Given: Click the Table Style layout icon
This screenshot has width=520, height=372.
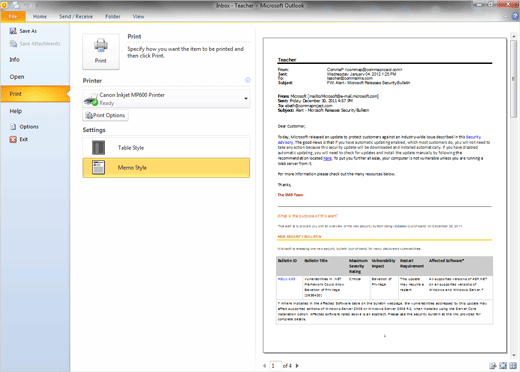Looking at the screenshot, I should (x=98, y=148).
